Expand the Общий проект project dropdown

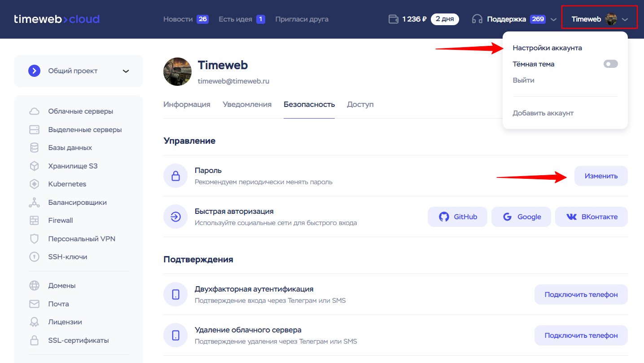click(126, 71)
